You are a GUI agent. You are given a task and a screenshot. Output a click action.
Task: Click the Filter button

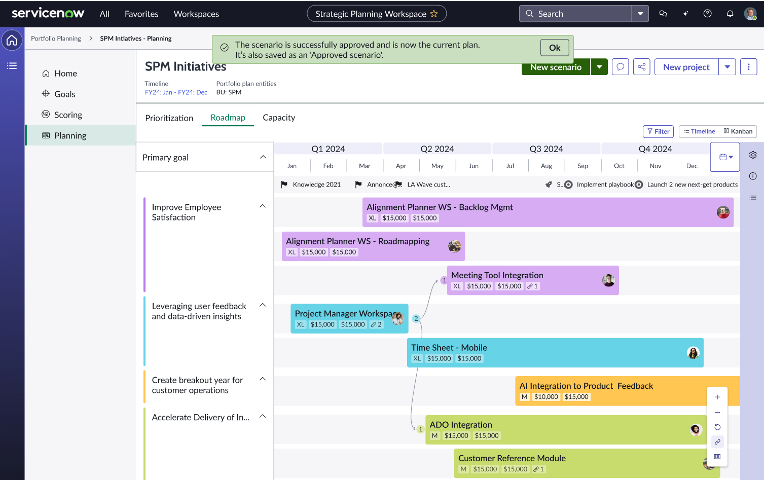(x=658, y=131)
